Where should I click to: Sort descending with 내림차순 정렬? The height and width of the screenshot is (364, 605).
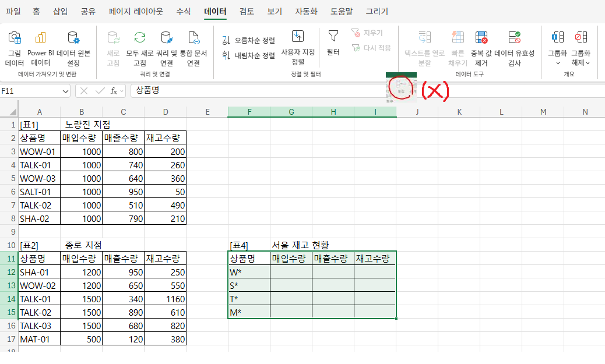pos(248,55)
